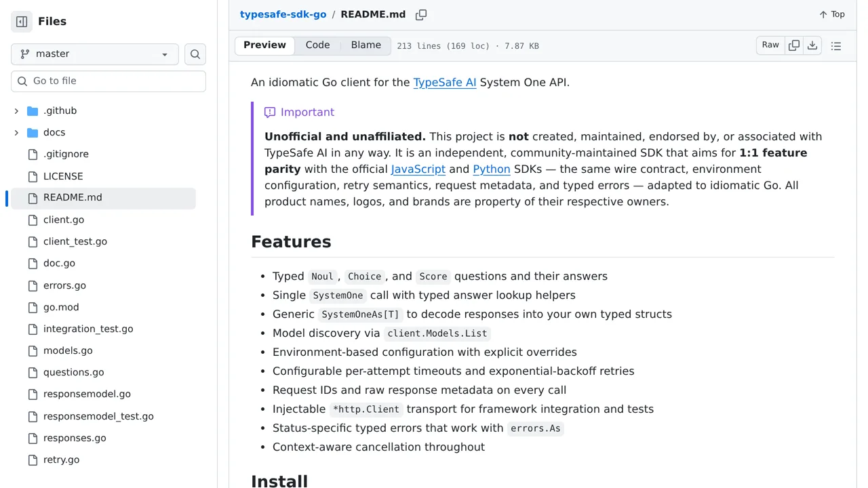
Task: Click the responses.go file icon
Action: [x=33, y=438]
